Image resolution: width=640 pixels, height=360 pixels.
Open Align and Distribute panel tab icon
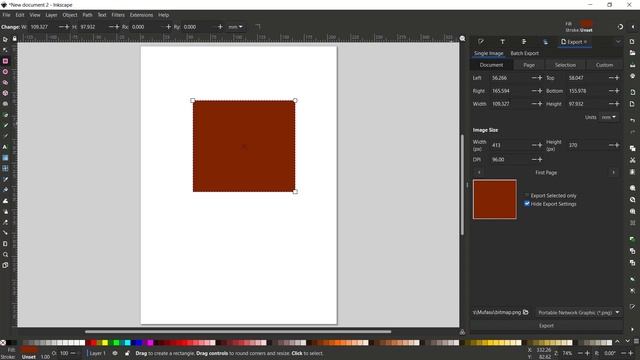(x=524, y=42)
